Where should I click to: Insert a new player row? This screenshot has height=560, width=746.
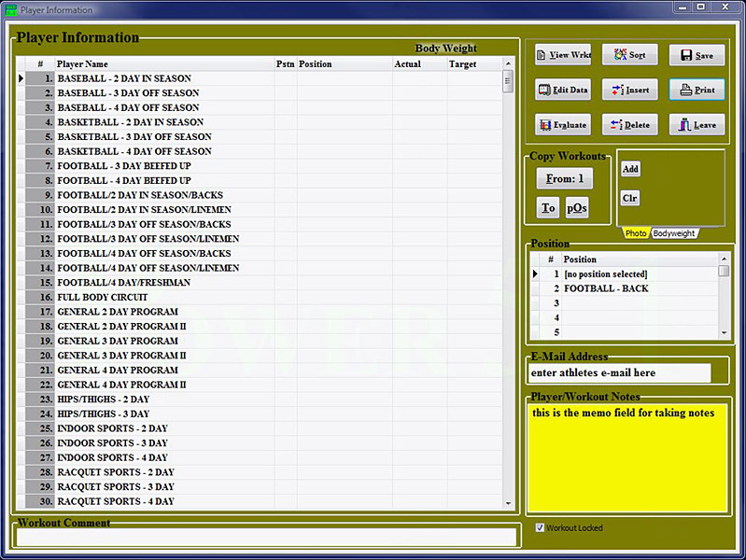click(x=629, y=91)
